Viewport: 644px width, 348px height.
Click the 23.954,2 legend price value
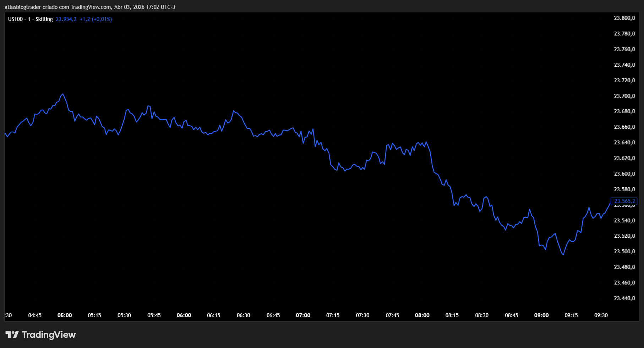point(66,19)
